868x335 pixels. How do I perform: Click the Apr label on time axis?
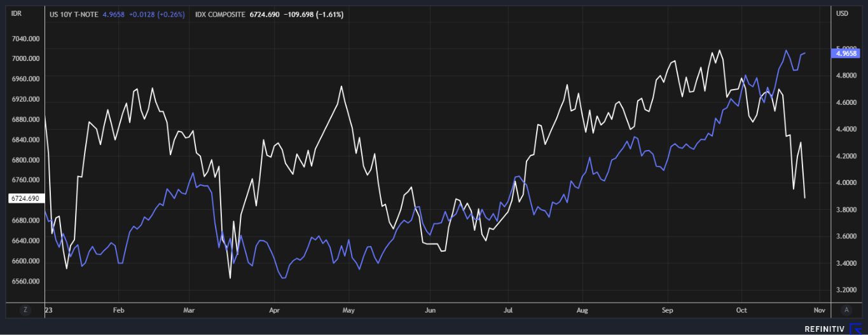coord(274,311)
